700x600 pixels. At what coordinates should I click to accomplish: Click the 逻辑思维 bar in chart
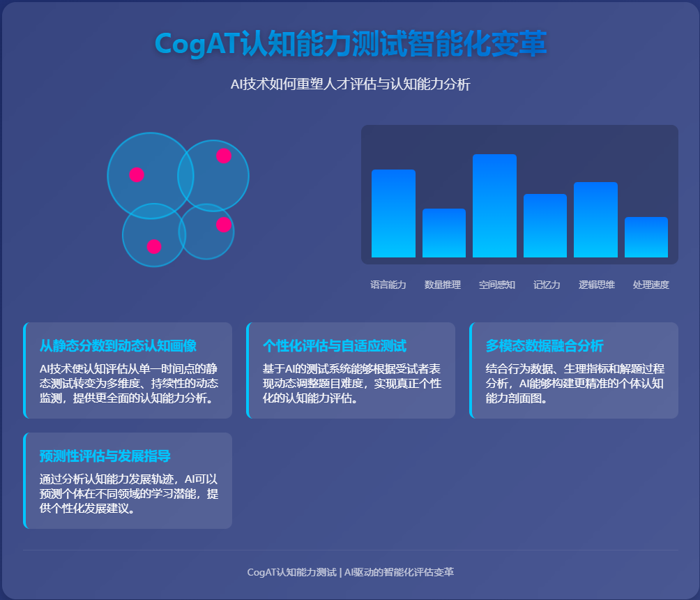[x=595, y=219]
